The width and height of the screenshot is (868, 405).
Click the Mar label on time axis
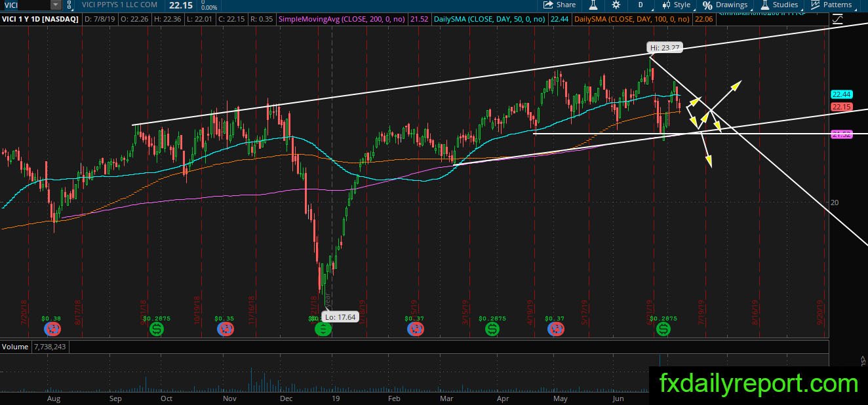point(446,398)
